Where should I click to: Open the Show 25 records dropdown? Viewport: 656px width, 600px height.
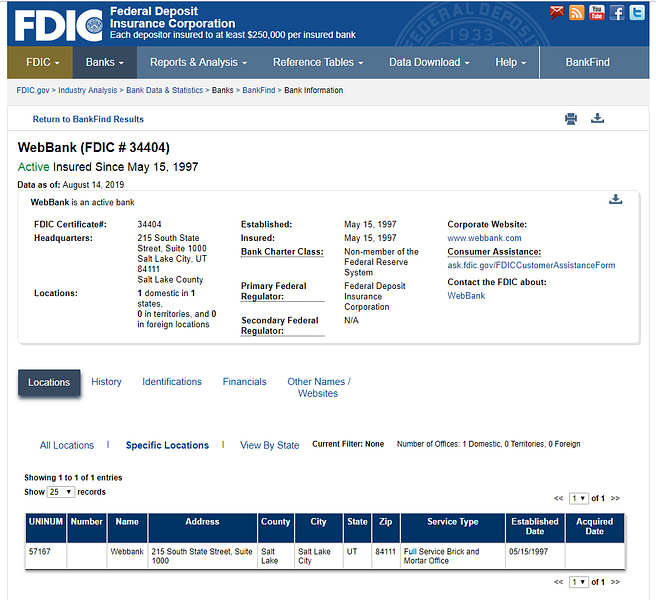pos(62,492)
